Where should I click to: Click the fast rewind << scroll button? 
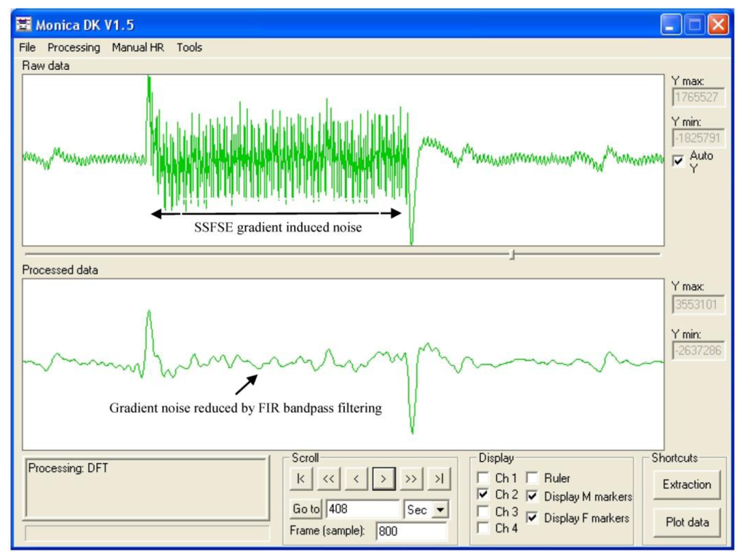(329, 479)
